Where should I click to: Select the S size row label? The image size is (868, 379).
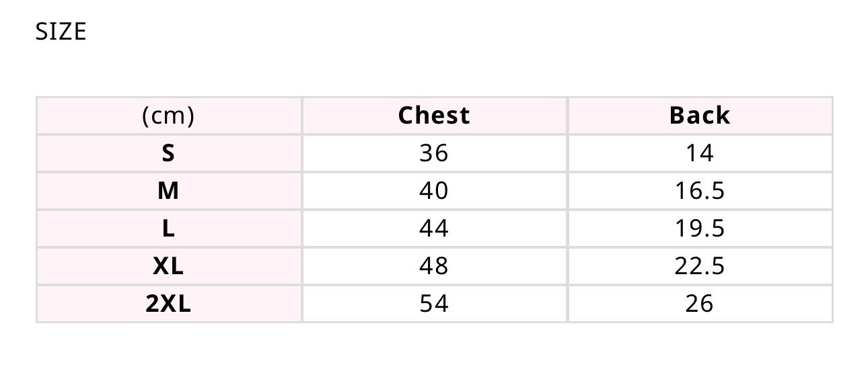click(168, 154)
